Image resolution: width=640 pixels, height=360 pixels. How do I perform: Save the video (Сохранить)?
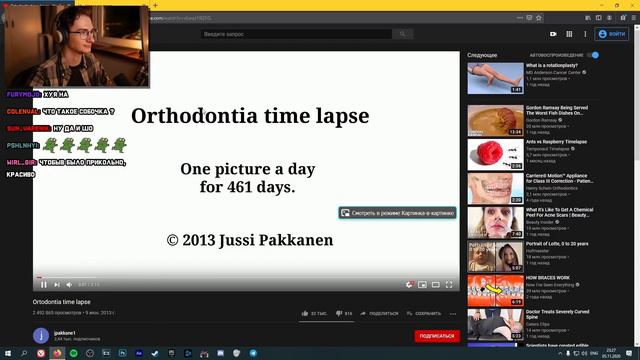click(424, 313)
